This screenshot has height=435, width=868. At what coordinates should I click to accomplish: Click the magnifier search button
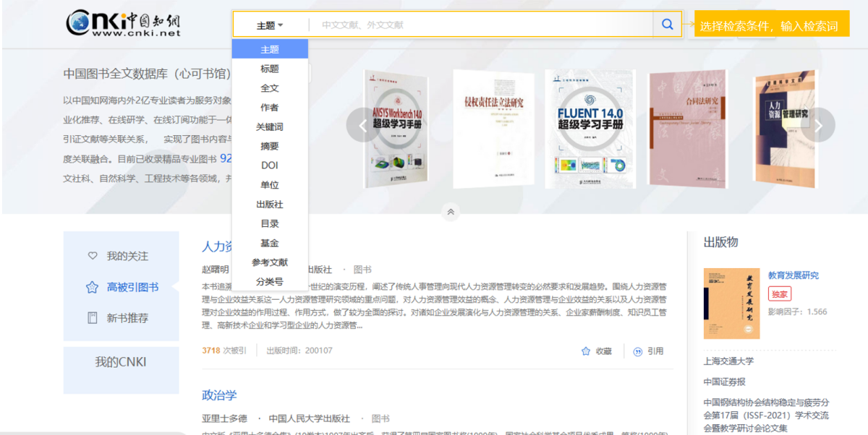tap(667, 25)
